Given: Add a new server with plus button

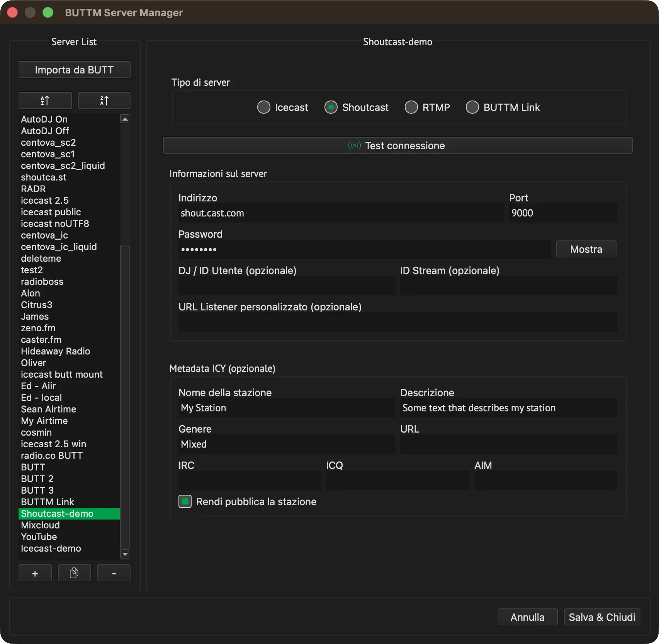Looking at the screenshot, I should [35, 573].
